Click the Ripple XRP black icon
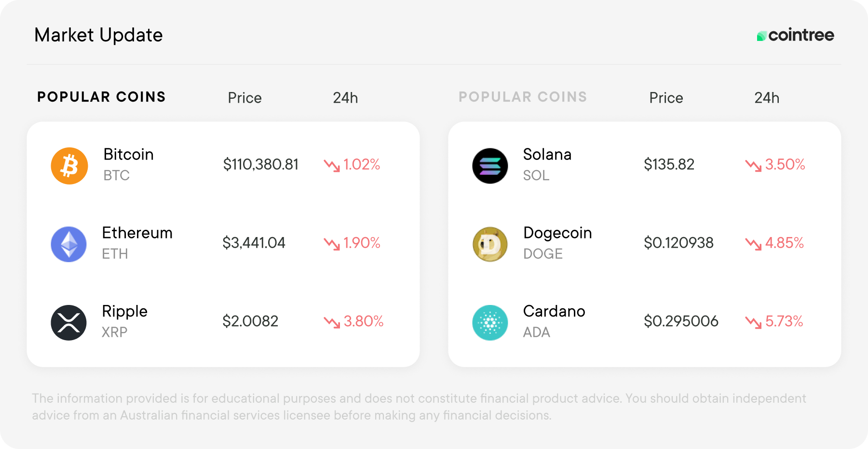The width and height of the screenshot is (868, 449). click(x=69, y=323)
